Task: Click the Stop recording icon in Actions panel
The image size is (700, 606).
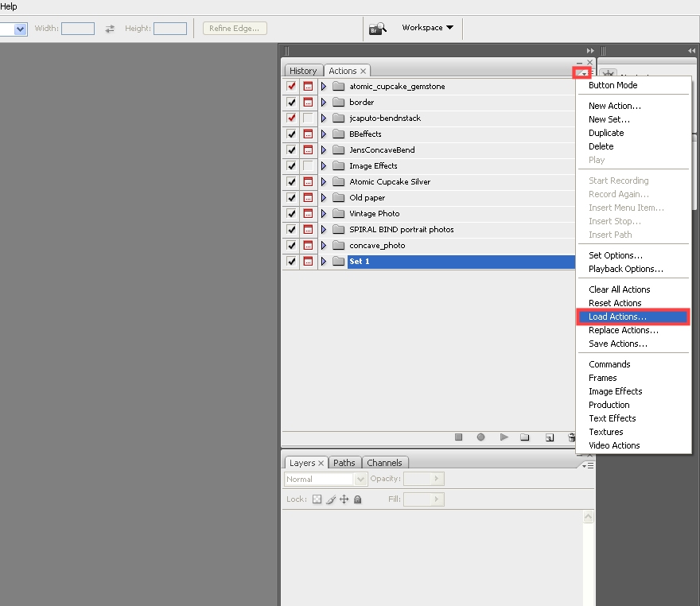Action: (458, 437)
